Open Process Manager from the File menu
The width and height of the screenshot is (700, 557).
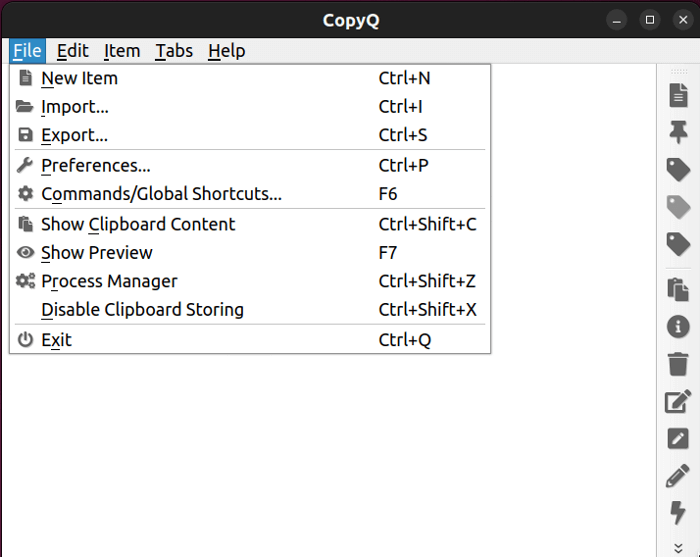pos(250,281)
